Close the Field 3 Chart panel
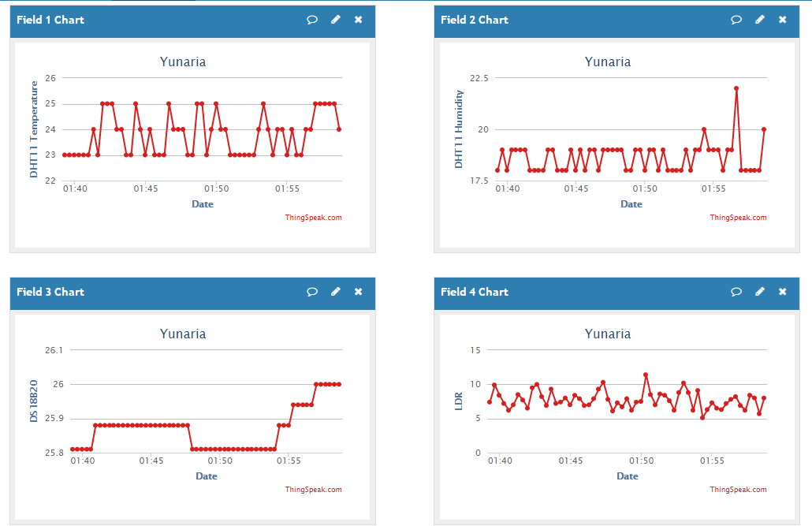The height and width of the screenshot is (526, 812). [x=359, y=292]
